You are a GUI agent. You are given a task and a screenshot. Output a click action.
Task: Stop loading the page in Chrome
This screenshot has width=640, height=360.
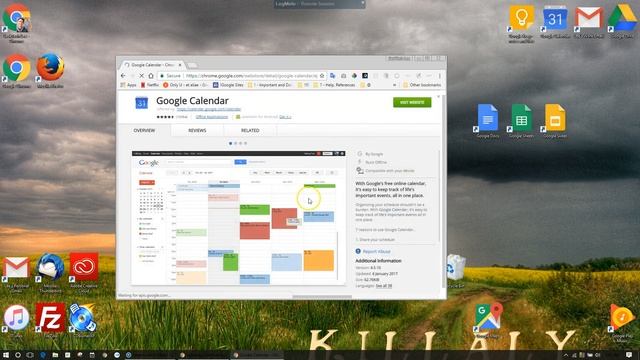(x=142, y=76)
